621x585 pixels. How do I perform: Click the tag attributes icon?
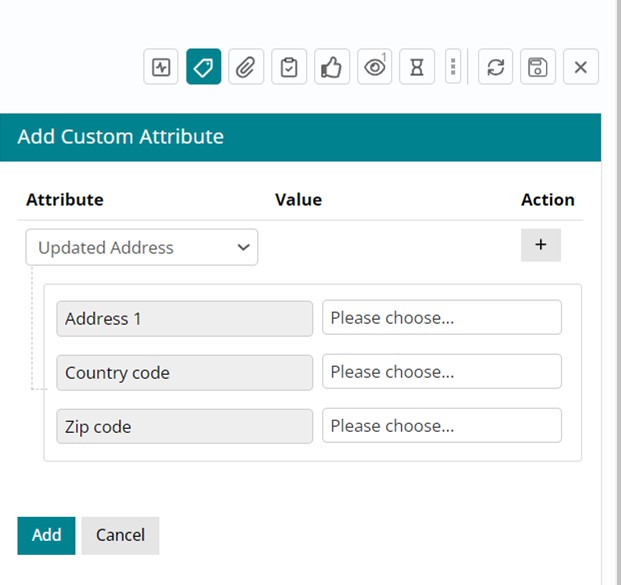[204, 68]
